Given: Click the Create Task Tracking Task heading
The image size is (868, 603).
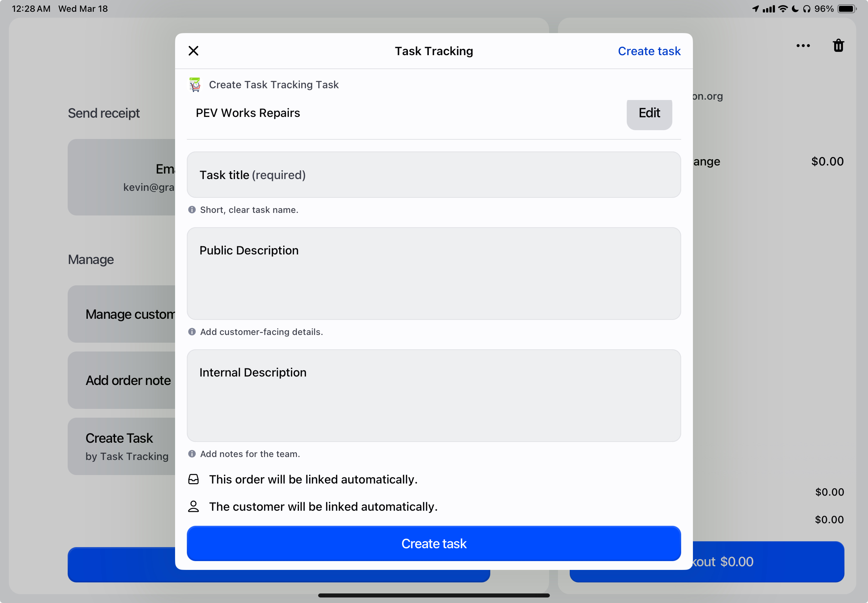Looking at the screenshot, I should (274, 85).
